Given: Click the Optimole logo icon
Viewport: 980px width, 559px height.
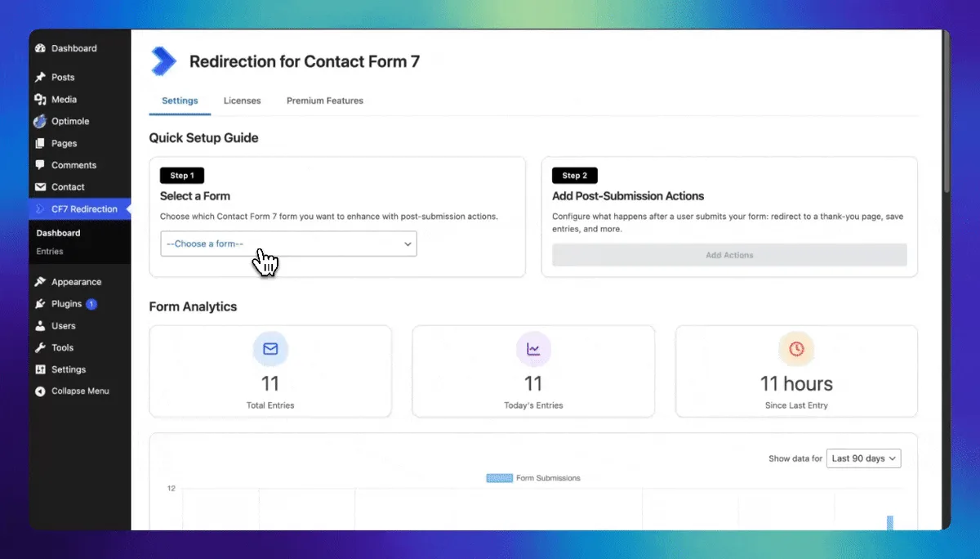Looking at the screenshot, I should (x=40, y=122).
